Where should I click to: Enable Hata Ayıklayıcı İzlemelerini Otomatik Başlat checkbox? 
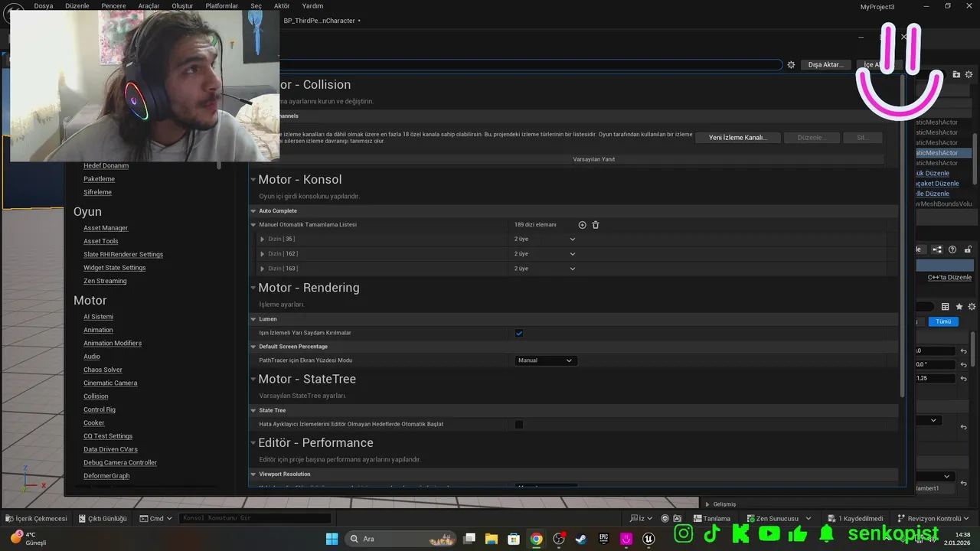pyautogui.click(x=519, y=424)
